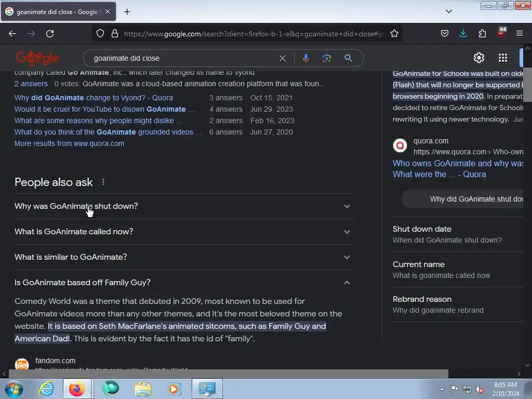This screenshot has width=532, height=399.
Task: Launch Internet Explorer from taskbar
Action: [46, 389]
